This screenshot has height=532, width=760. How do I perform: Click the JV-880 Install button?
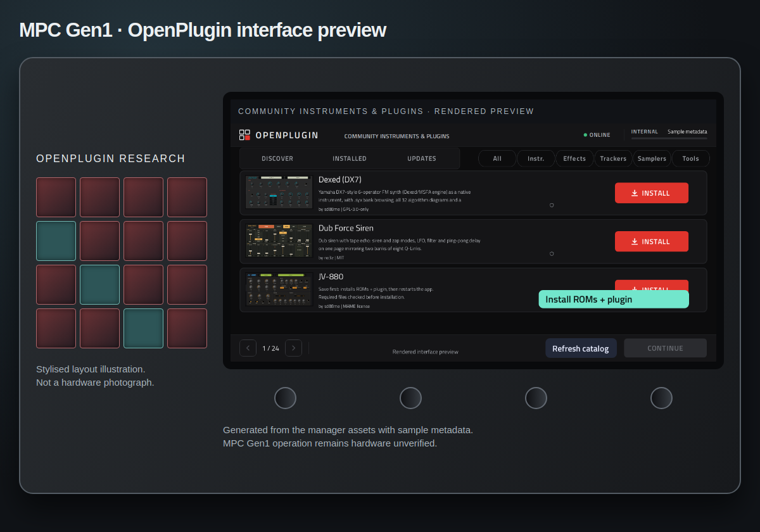pyautogui.click(x=651, y=284)
